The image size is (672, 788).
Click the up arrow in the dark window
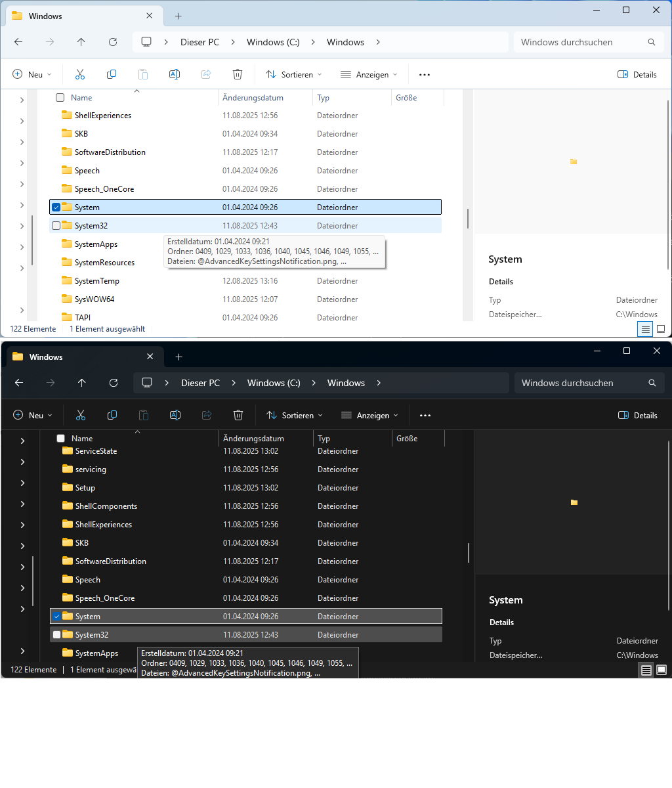coord(81,383)
